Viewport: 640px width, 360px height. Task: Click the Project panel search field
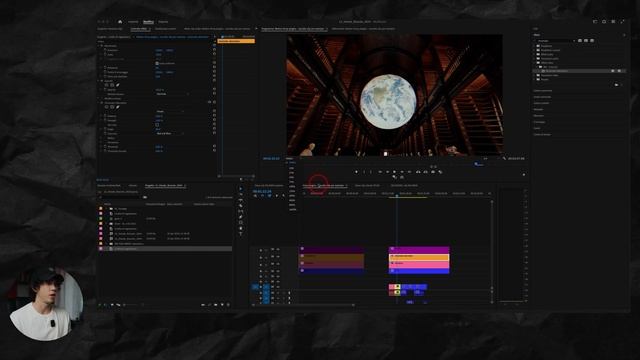tap(120, 197)
